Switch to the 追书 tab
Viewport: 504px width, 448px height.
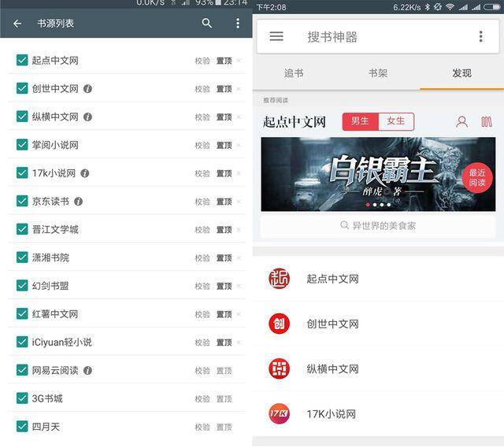(x=294, y=73)
